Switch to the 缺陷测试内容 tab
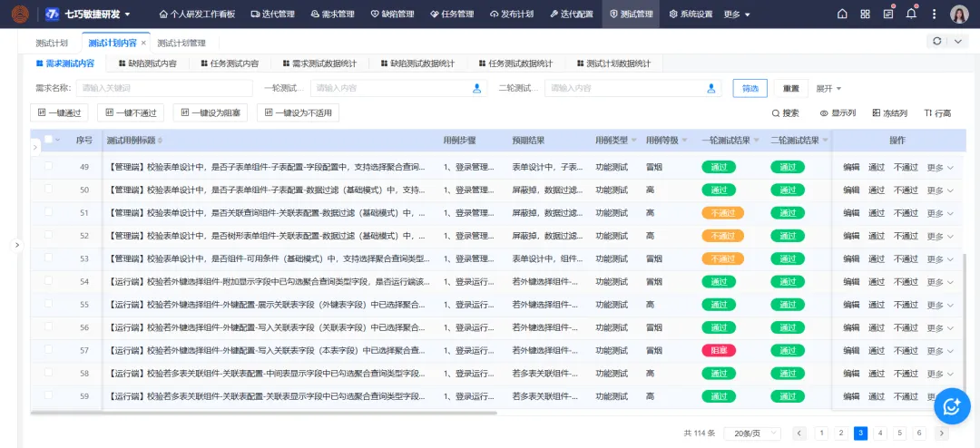The image size is (980, 448). pos(146,63)
